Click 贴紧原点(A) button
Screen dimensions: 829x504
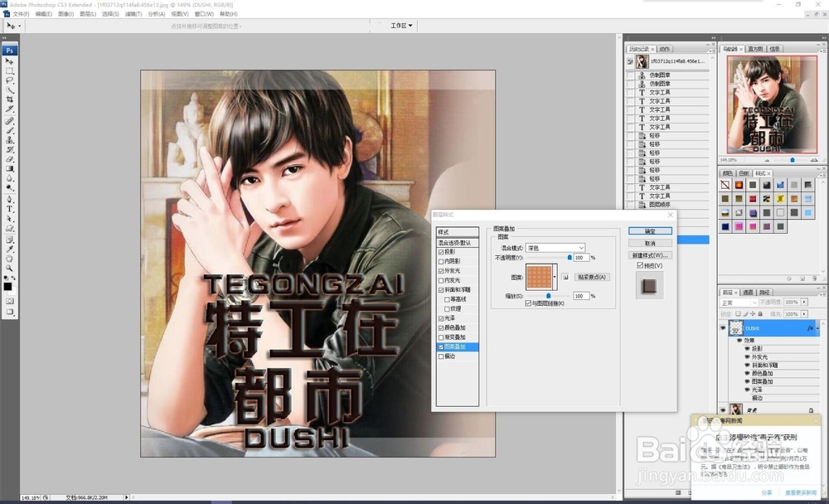[x=591, y=277]
